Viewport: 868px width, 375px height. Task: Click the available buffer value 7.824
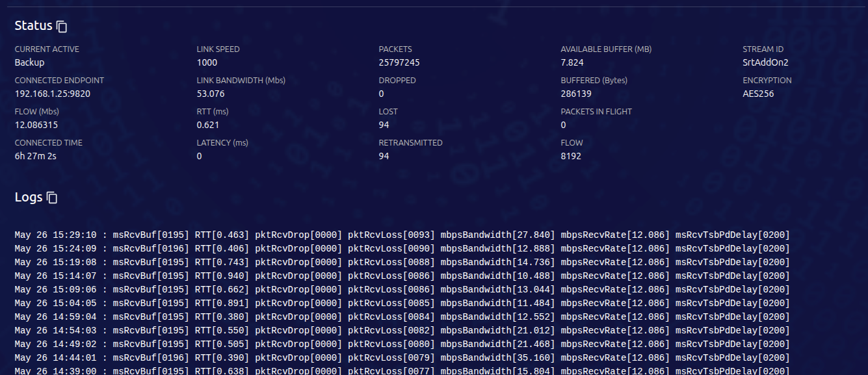pyautogui.click(x=572, y=62)
